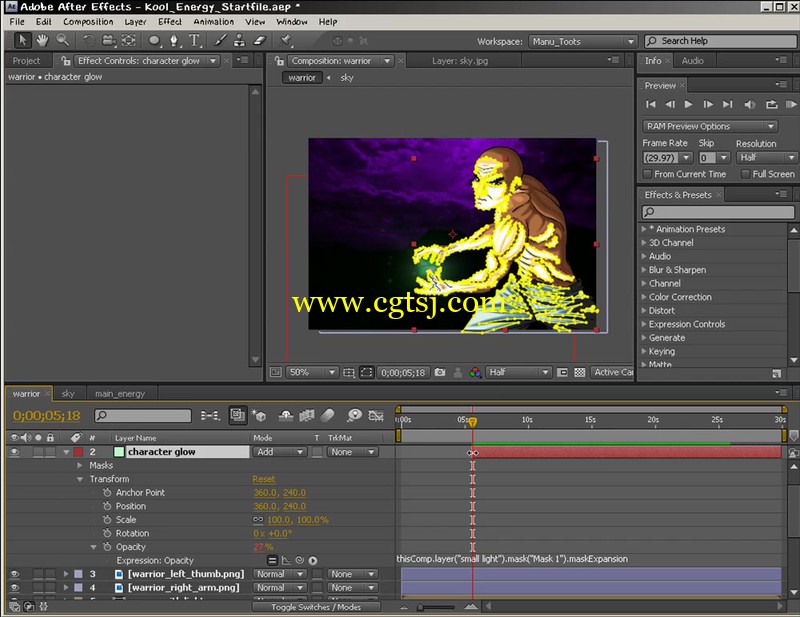Switch to sky timeline tab
The width and height of the screenshot is (800, 617).
(x=68, y=393)
